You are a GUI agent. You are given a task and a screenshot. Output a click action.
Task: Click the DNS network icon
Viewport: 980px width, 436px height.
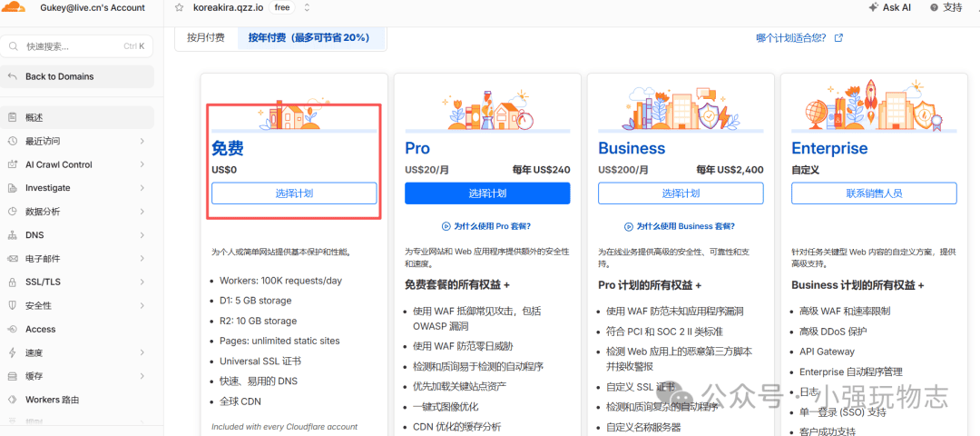click(x=13, y=235)
